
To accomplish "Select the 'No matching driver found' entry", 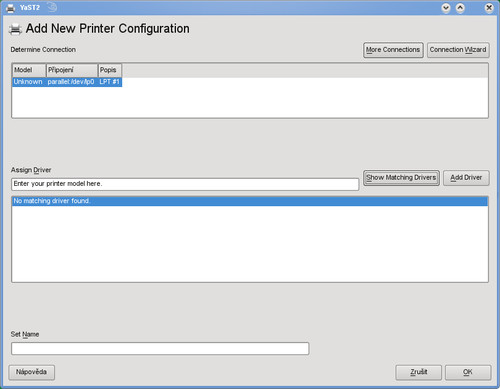I will point(250,201).
